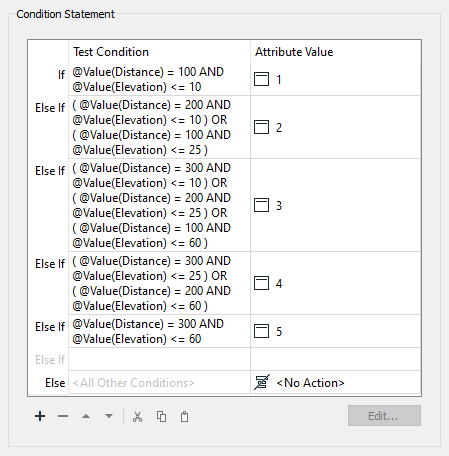Click the value type icon beside value 3
Screen dimensions: 449x456
261,205
